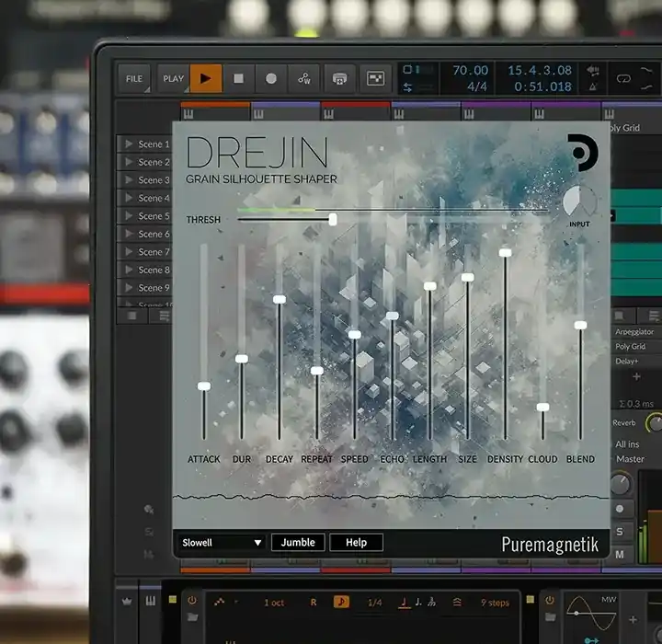Click the DECAY slider handle

pos(280,299)
